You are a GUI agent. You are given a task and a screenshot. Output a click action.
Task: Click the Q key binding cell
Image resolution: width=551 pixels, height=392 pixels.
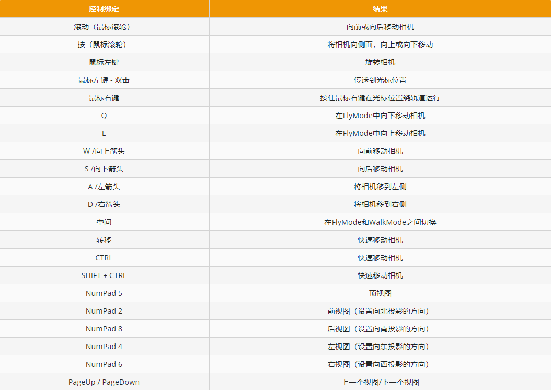[104, 116]
